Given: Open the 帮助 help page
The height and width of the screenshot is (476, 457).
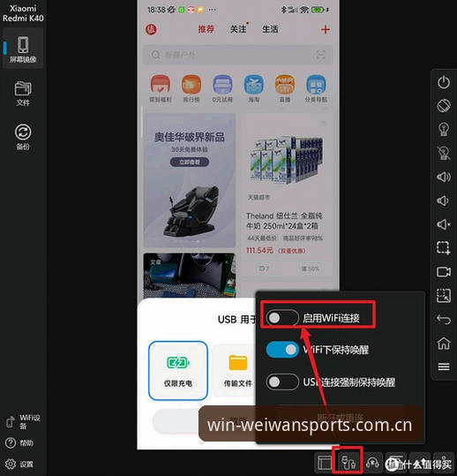Looking at the screenshot, I should (19, 443).
